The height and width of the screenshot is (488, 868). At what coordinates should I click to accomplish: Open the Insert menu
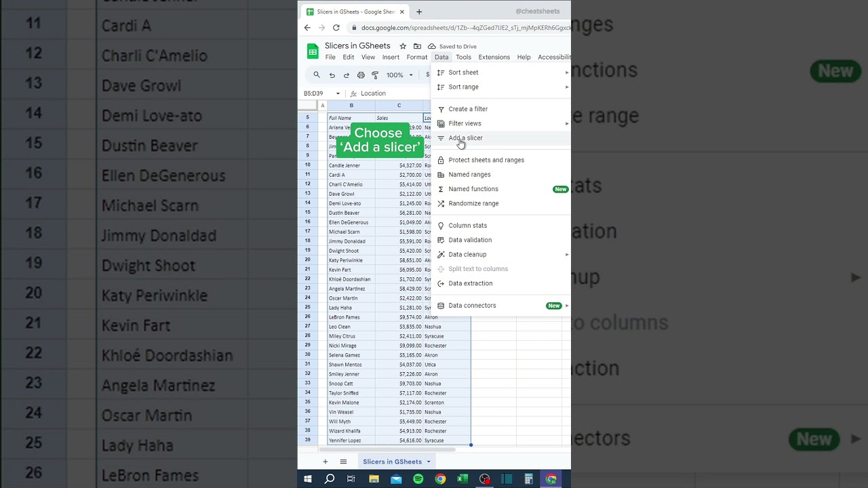pos(391,58)
